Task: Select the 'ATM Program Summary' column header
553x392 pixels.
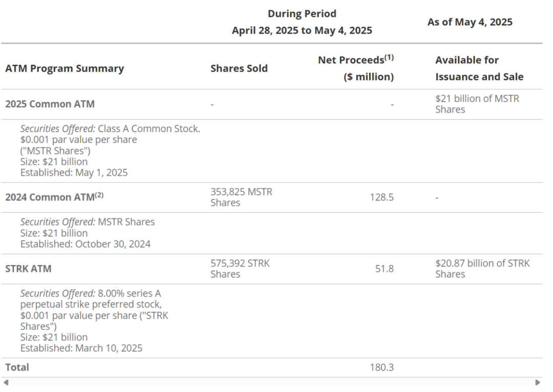Action: pos(65,69)
